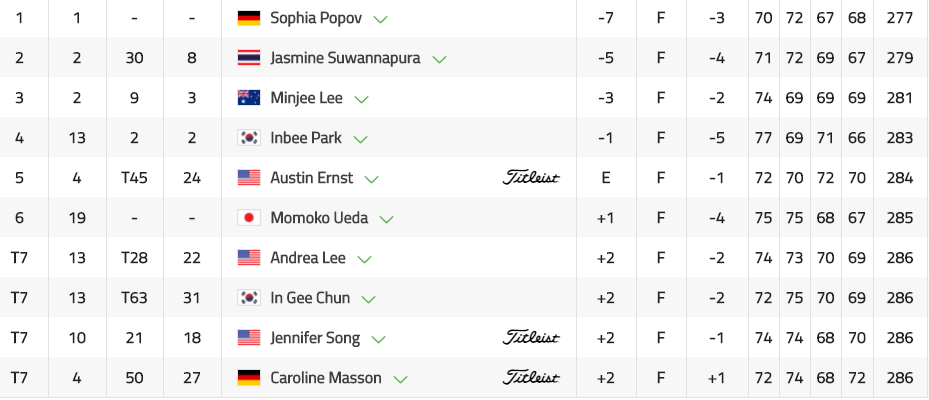Expand Momoko Ueda's row chevron

click(387, 219)
